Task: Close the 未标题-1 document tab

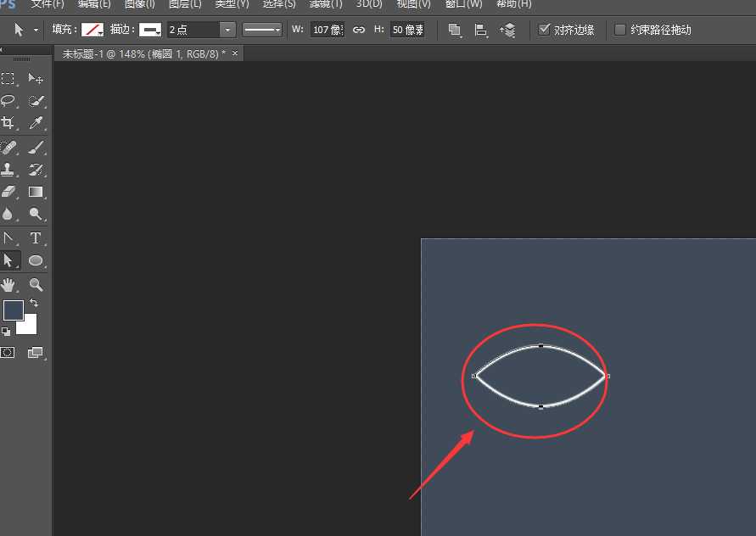Action: (235, 53)
